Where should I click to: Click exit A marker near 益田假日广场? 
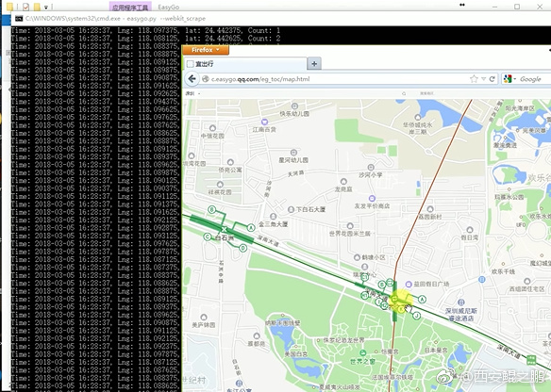click(422, 300)
